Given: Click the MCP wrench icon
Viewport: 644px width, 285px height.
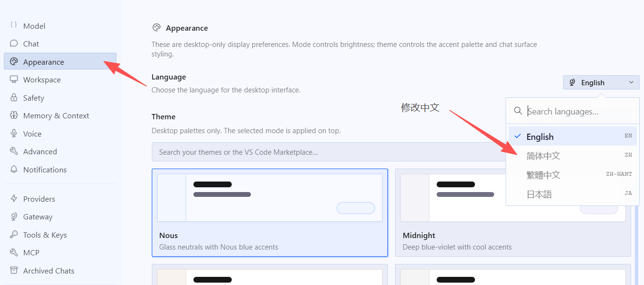Looking at the screenshot, I should tap(14, 252).
